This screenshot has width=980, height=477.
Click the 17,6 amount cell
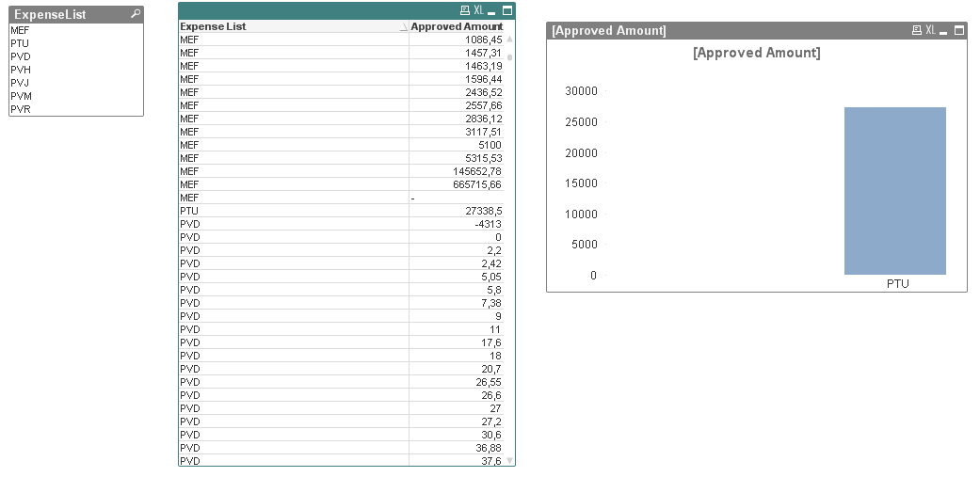coord(457,342)
